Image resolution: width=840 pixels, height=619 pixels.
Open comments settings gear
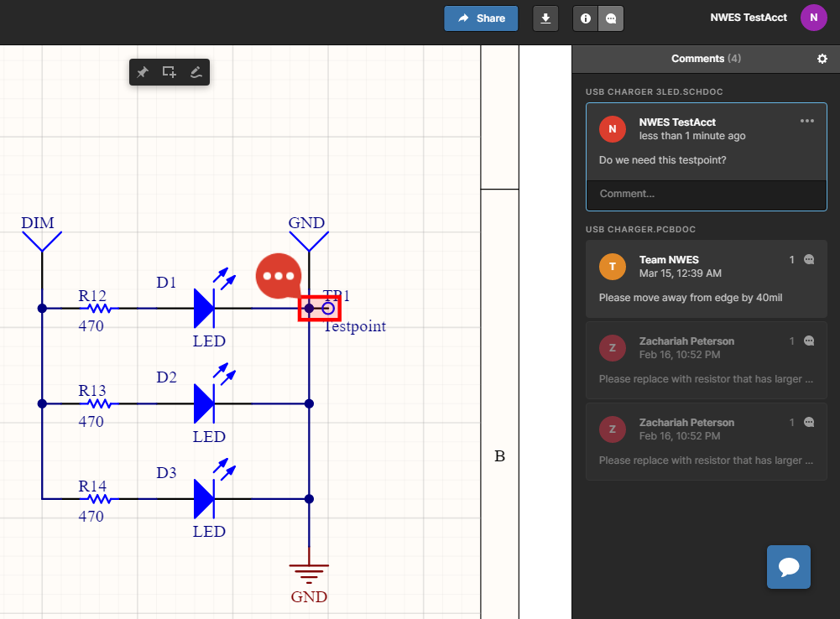coord(822,59)
